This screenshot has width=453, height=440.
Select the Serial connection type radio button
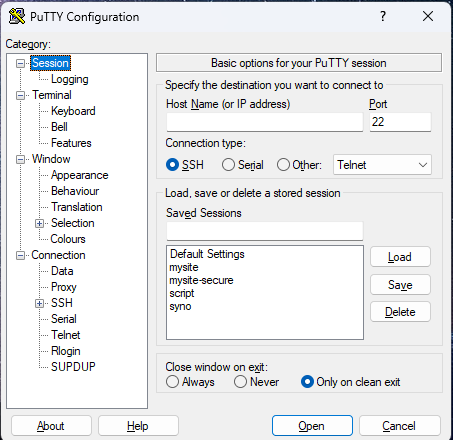228,165
